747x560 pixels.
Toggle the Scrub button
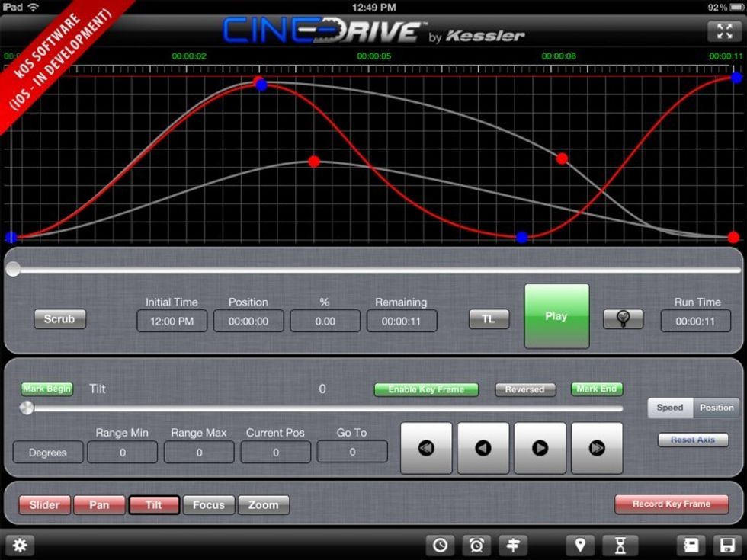pyautogui.click(x=59, y=318)
